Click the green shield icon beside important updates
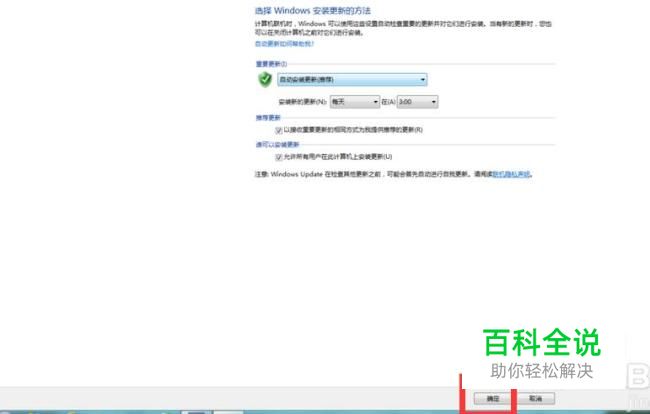 (265, 79)
